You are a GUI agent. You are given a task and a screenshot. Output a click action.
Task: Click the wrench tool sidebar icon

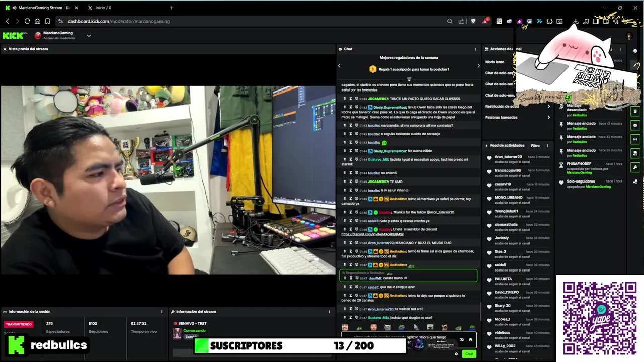click(635, 167)
